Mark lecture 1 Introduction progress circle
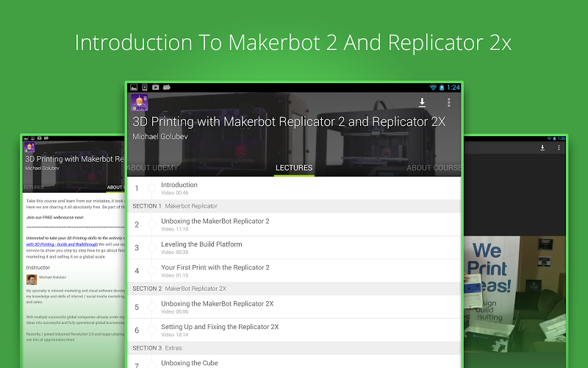The height and width of the screenshot is (368, 588). click(x=152, y=188)
